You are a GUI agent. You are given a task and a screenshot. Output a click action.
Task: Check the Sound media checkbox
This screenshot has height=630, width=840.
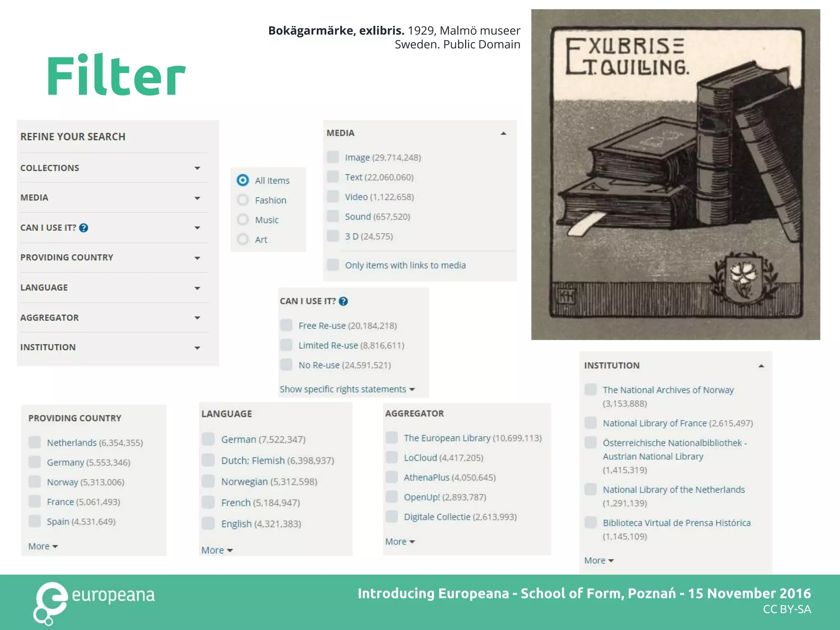[x=333, y=216]
